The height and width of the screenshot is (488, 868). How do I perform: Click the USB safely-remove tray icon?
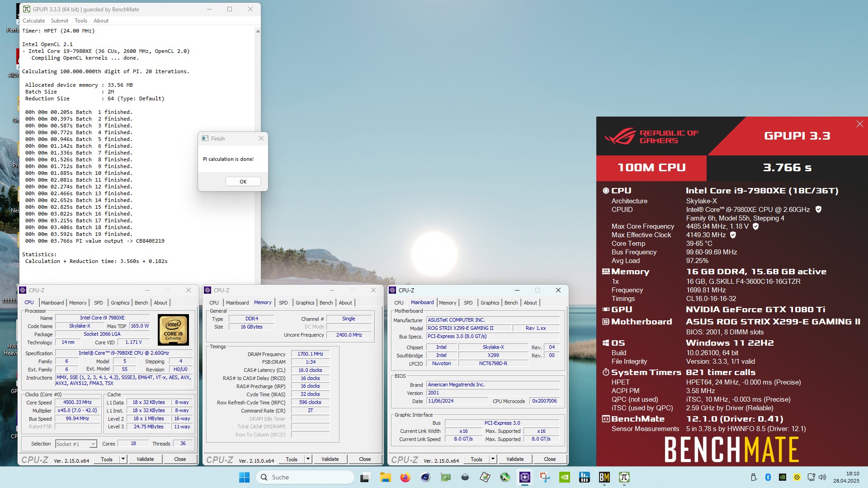click(754, 477)
